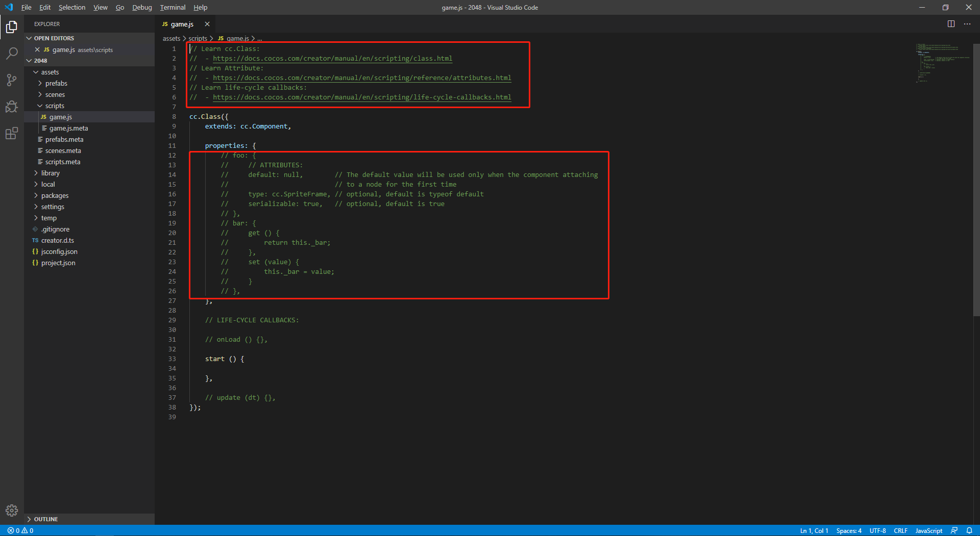The width and height of the screenshot is (980, 536).
Task: Open the class.html documentation link
Action: (332, 58)
